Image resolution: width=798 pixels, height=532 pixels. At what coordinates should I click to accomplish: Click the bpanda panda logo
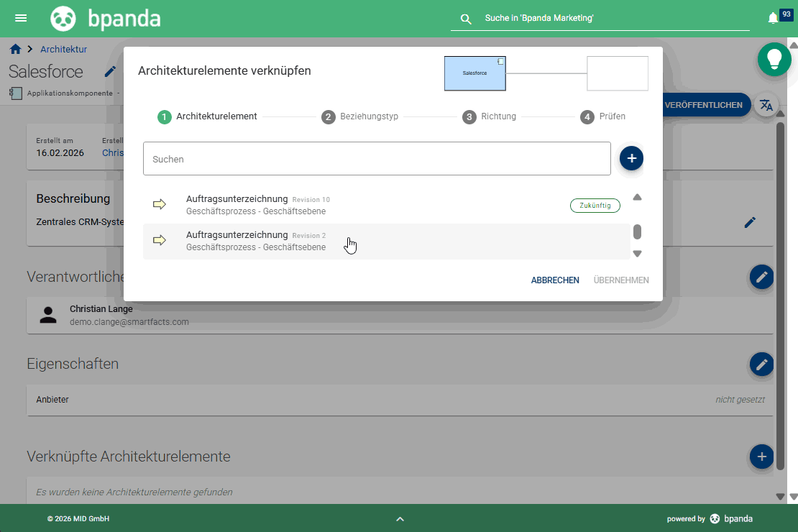pos(63,17)
